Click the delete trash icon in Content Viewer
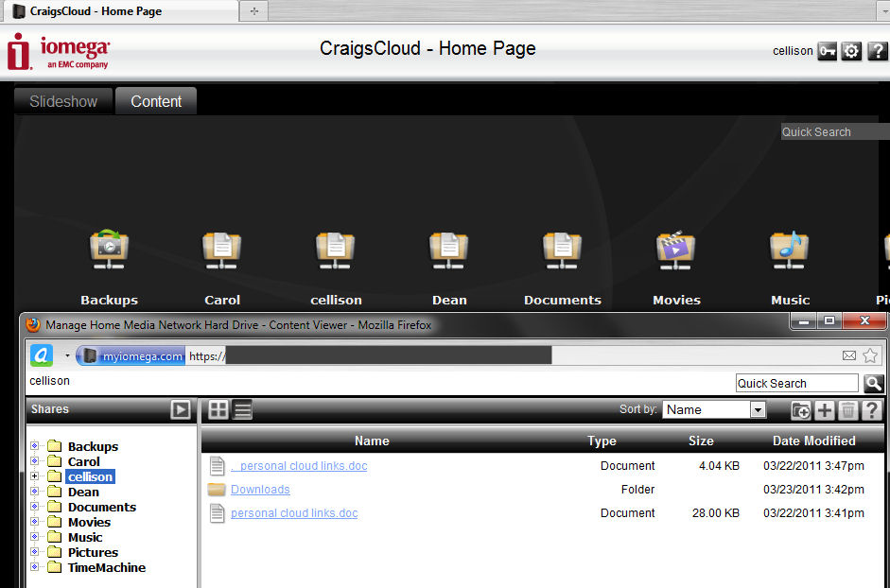The height and width of the screenshot is (588, 890). point(848,409)
